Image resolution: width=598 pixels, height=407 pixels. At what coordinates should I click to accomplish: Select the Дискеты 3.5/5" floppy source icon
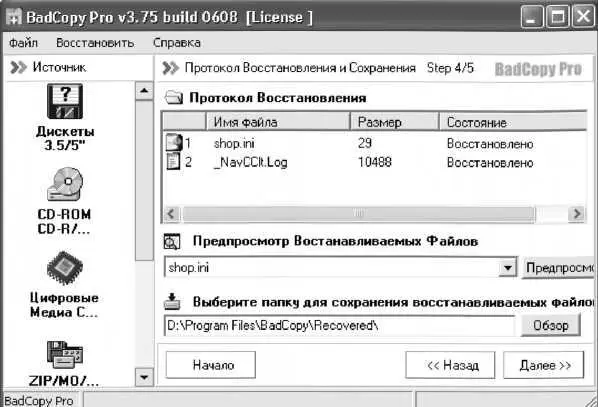pyautogui.click(x=65, y=101)
